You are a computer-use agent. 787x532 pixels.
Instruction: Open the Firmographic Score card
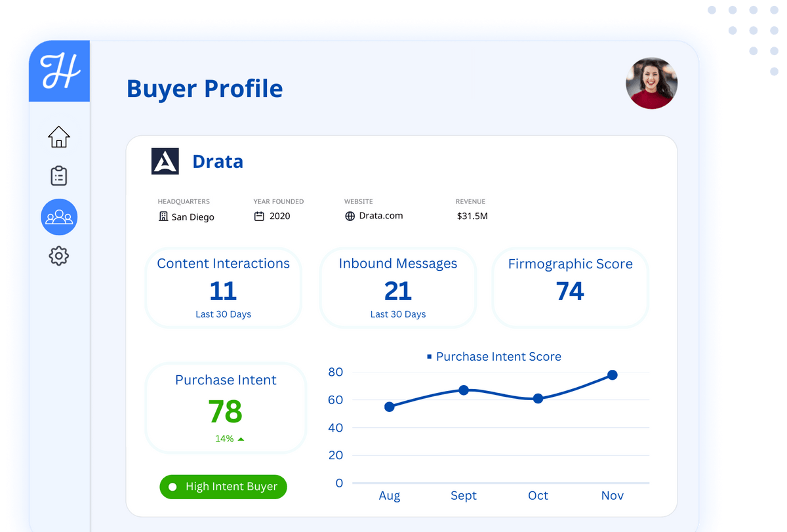click(x=570, y=288)
